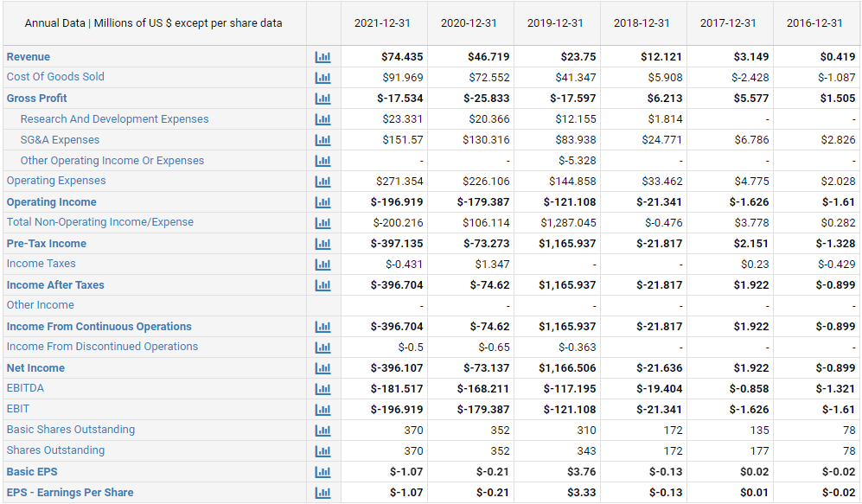Click the Other Income row label
The image size is (862, 504).
[40, 305]
